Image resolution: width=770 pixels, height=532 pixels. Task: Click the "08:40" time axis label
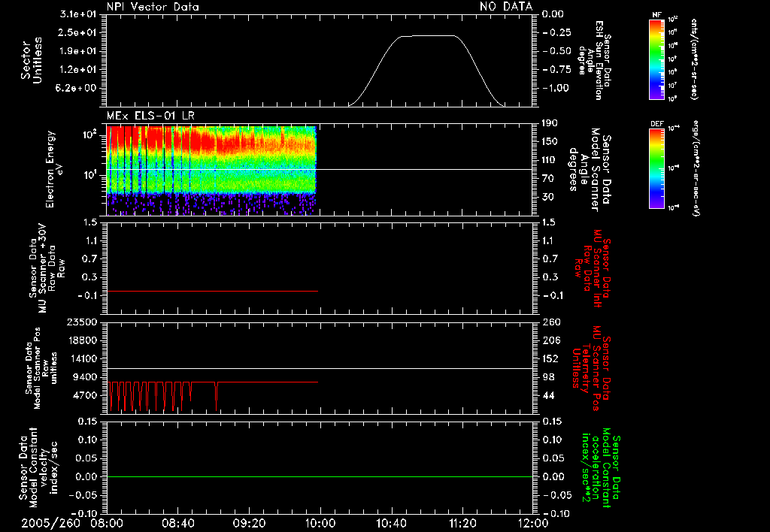tap(177, 523)
